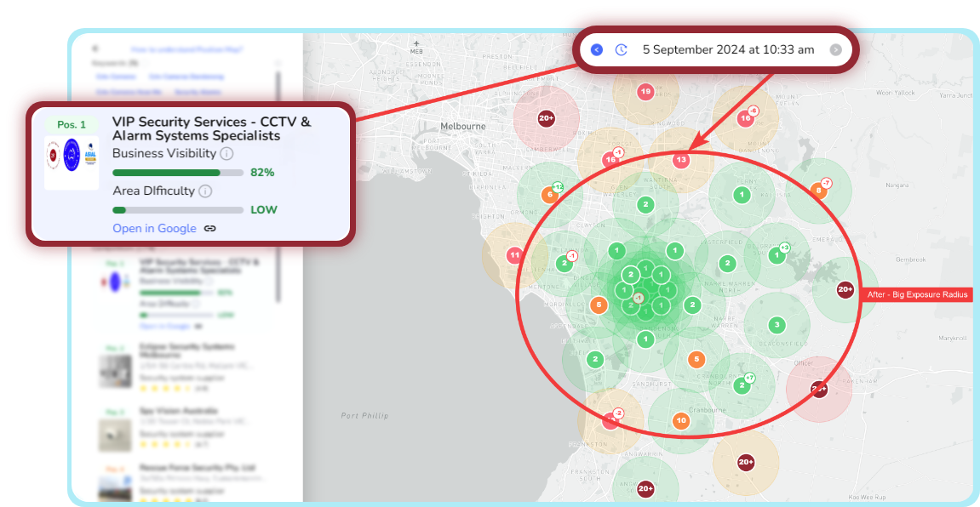Open the Area Difficulty info icon
The width and height of the screenshot is (980, 507).
click(x=205, y=191)
